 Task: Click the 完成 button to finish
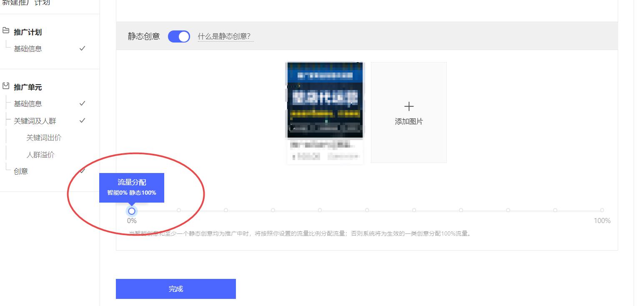(x=175, y=288)
